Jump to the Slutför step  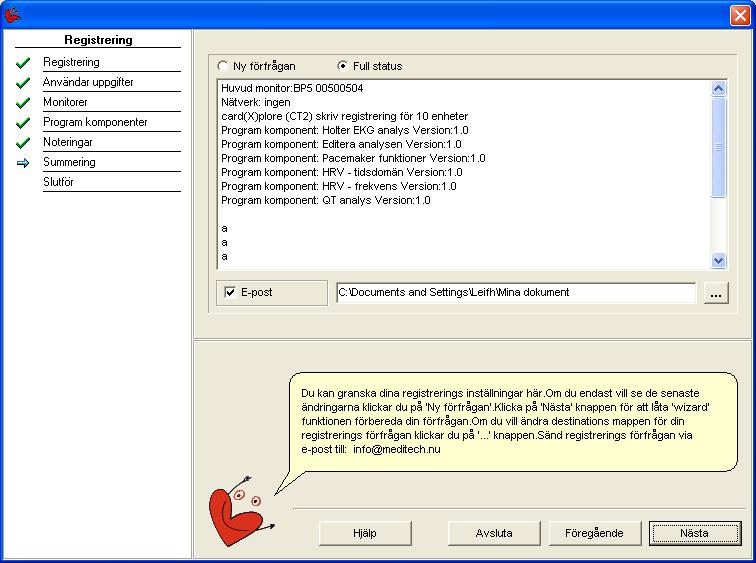tap(58, 182)
